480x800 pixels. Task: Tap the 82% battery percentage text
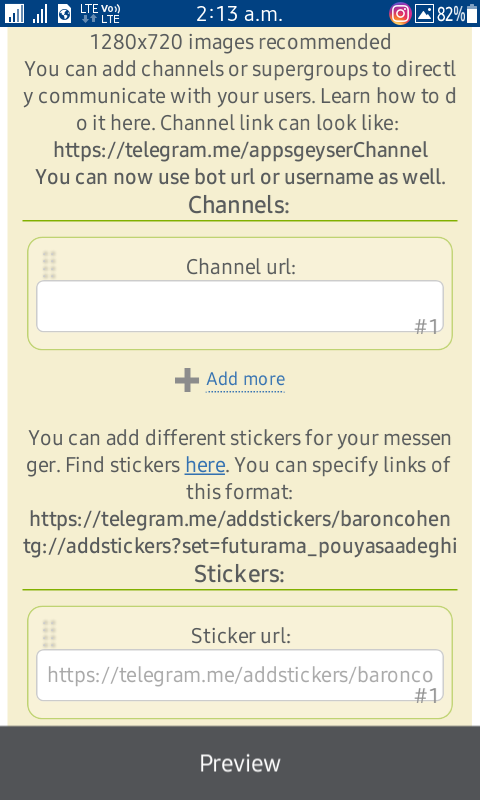450,14
